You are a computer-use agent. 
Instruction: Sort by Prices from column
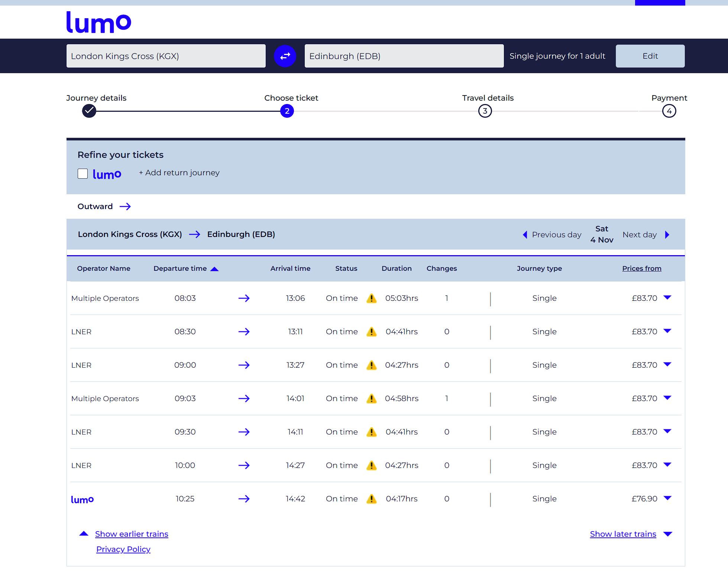pos(642,269)
